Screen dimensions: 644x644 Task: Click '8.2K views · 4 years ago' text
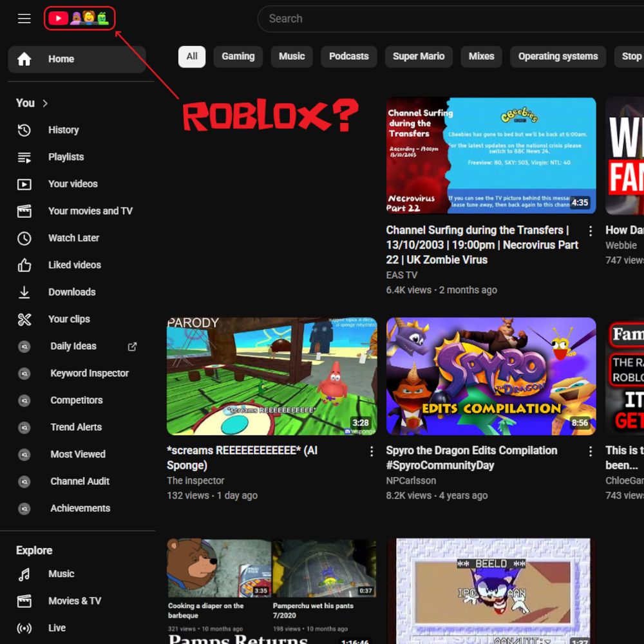pos(437,496)
